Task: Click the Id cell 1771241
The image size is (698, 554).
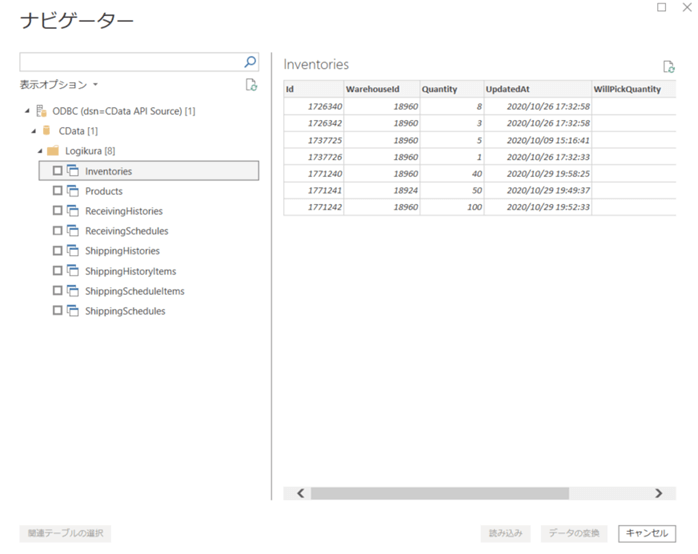Action: pos(313,190)
